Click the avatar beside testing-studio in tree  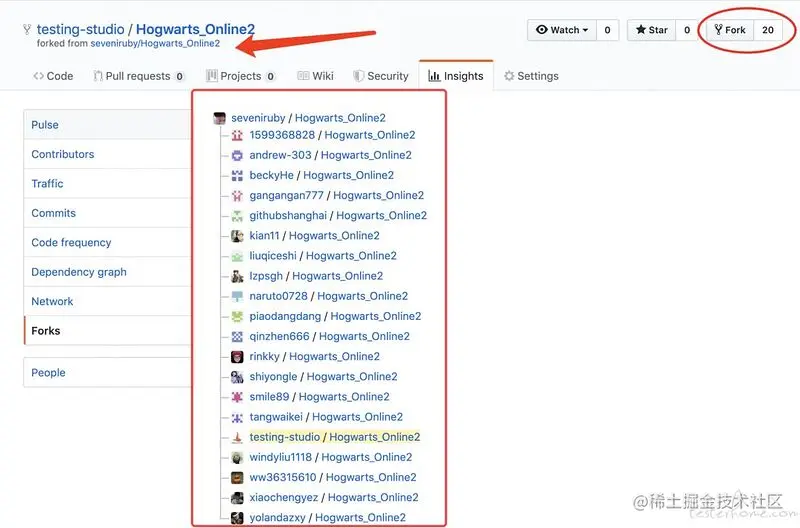237,438
